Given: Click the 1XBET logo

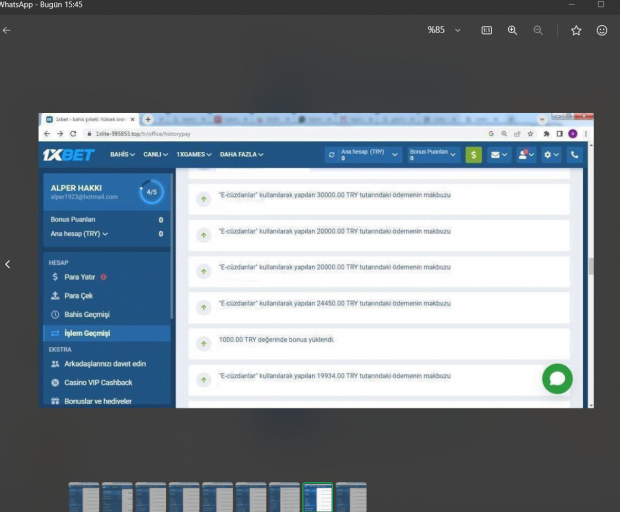Looking at the screenshot, I should pyautogui.click(x=68, y=155).
